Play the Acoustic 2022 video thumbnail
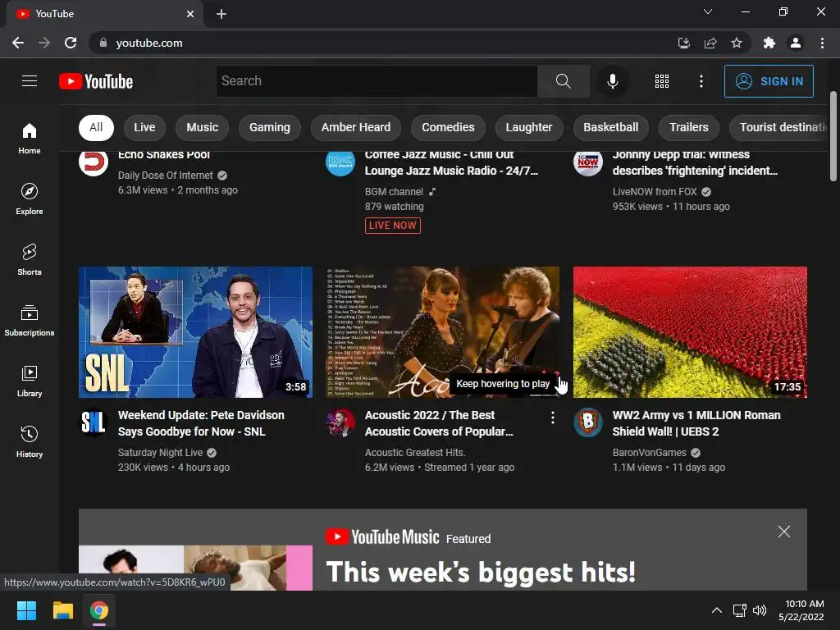The image size is (840, 630). pyautogui.click(x=442, y=332)
